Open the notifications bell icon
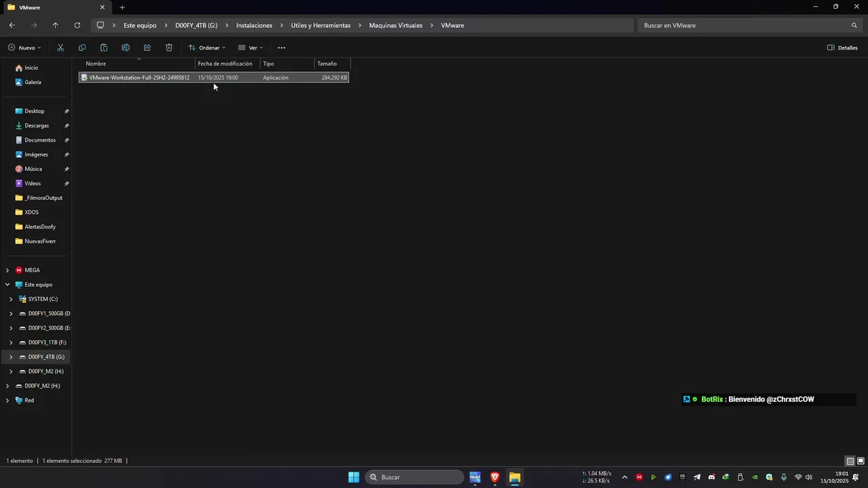Viewport: 868px width, 488px height. 856,477
